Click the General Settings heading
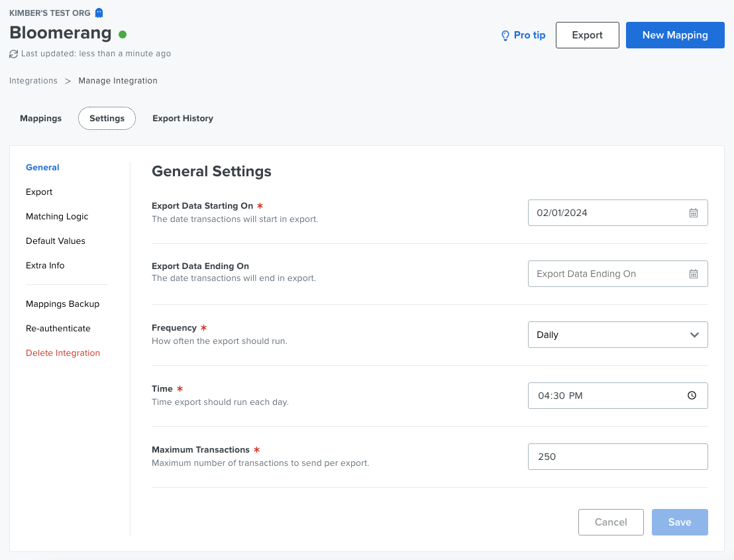 [211, 172]
